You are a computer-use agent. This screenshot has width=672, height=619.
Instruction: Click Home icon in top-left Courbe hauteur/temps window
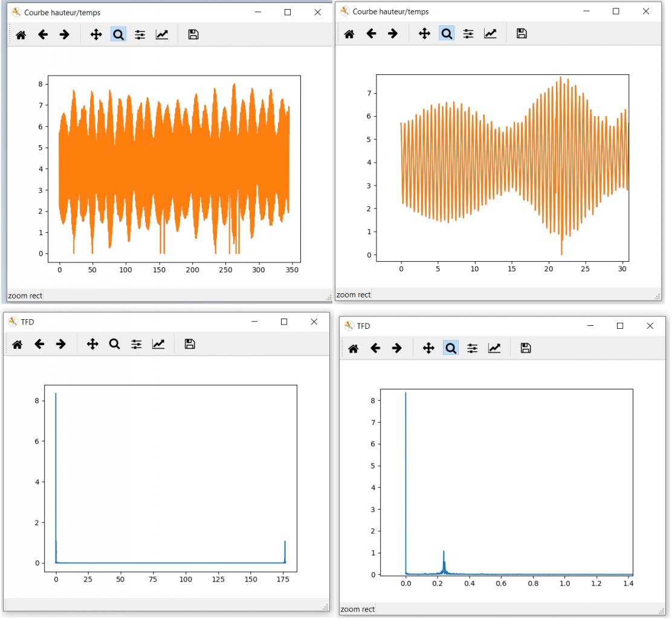click(21, 34)
